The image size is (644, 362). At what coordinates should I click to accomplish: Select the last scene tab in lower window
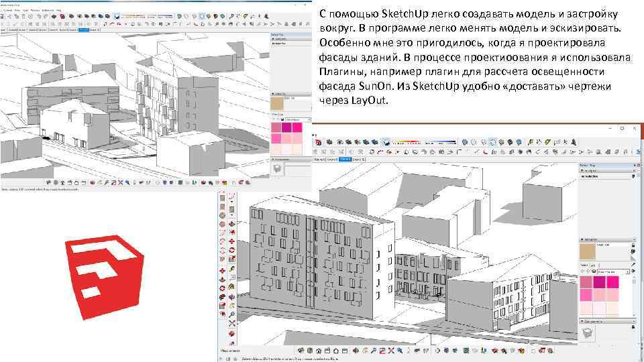tap(358, 160)
